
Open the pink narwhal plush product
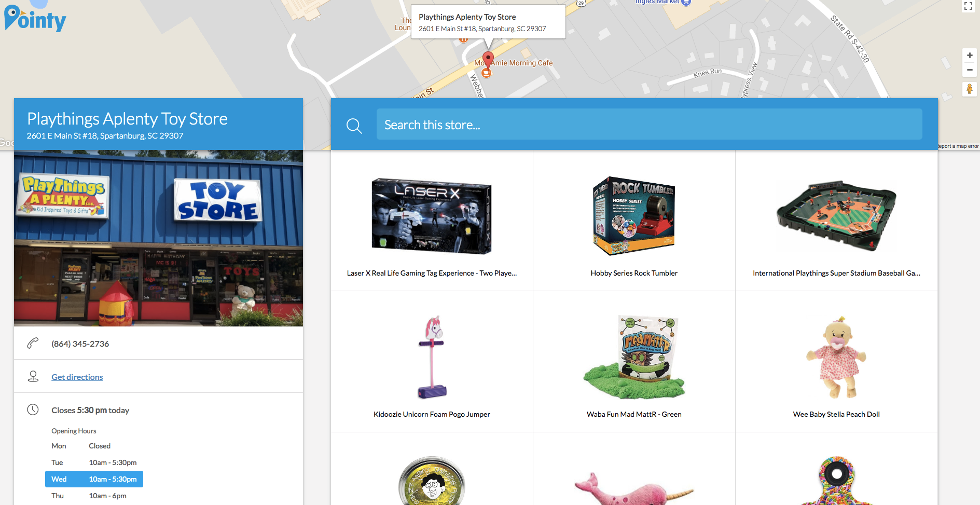tap(634, 488)
